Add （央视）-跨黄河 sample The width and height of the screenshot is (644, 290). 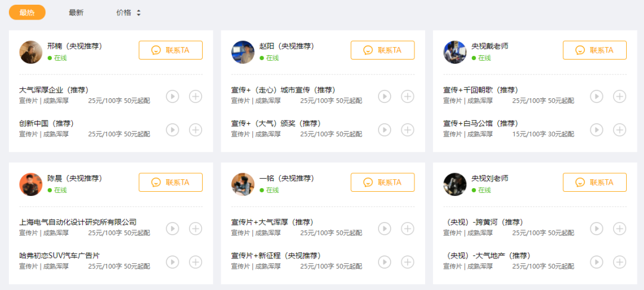(x=620, y=228)
